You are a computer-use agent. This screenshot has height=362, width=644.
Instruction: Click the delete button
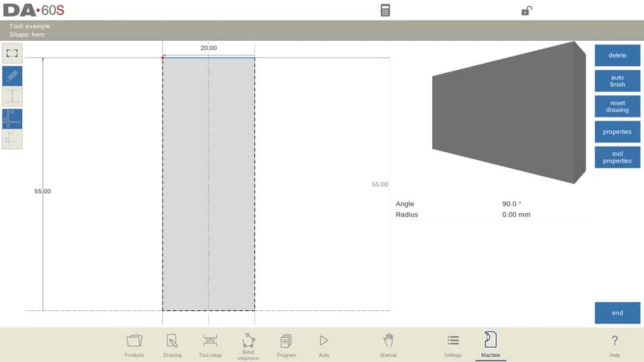click(x=617, y=55)
